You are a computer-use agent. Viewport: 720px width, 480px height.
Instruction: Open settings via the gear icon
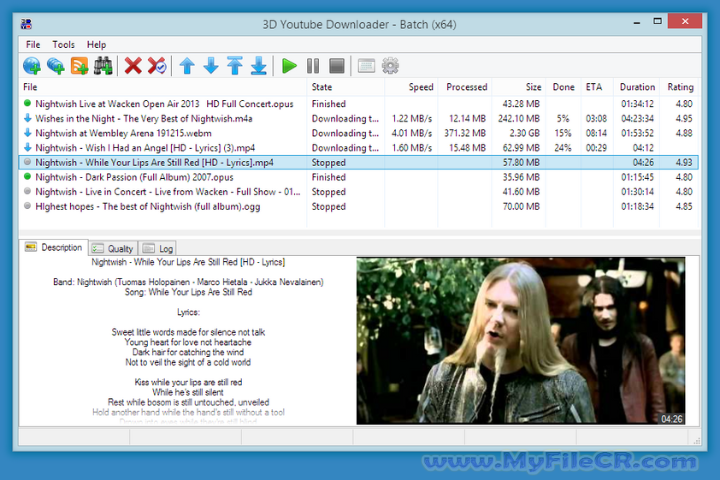click(x=390, y=66)
